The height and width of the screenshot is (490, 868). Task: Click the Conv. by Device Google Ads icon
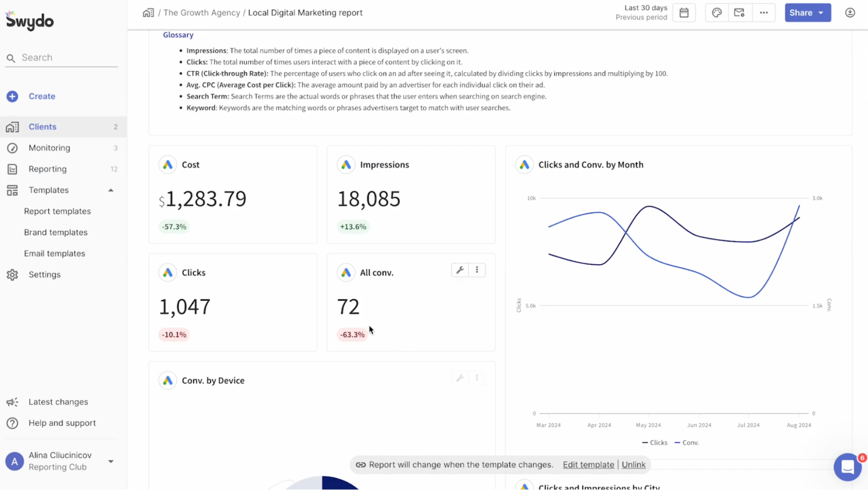coord(168,381)
